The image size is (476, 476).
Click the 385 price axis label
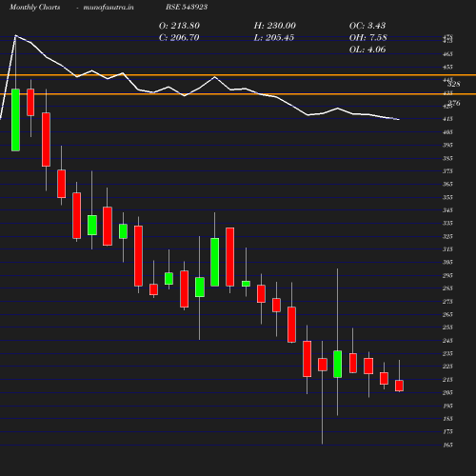point(447,158)
